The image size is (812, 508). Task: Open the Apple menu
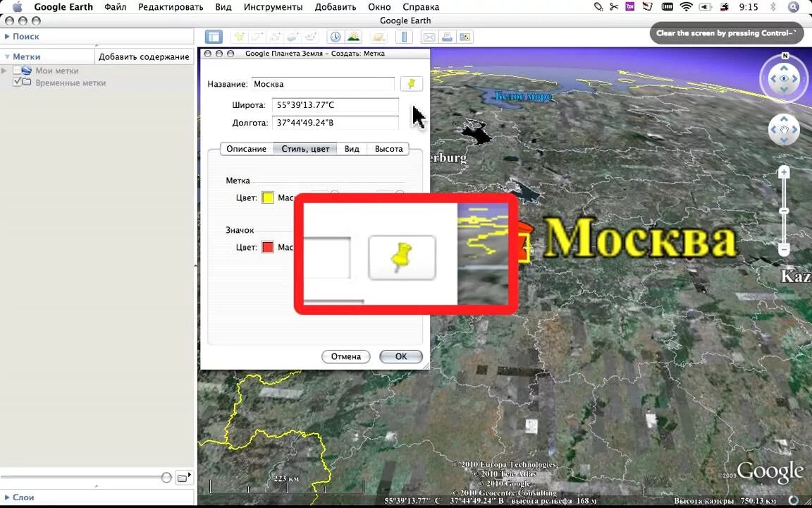coord(17,7)
